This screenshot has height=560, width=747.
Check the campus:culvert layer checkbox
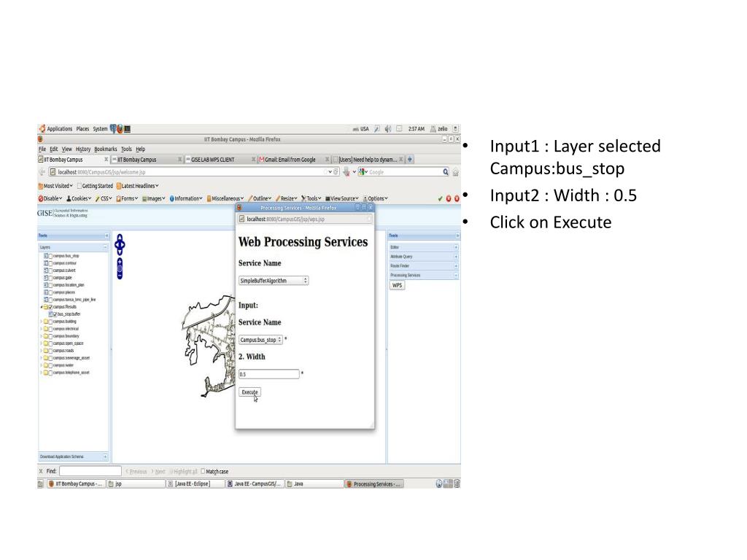click(50, 271)
